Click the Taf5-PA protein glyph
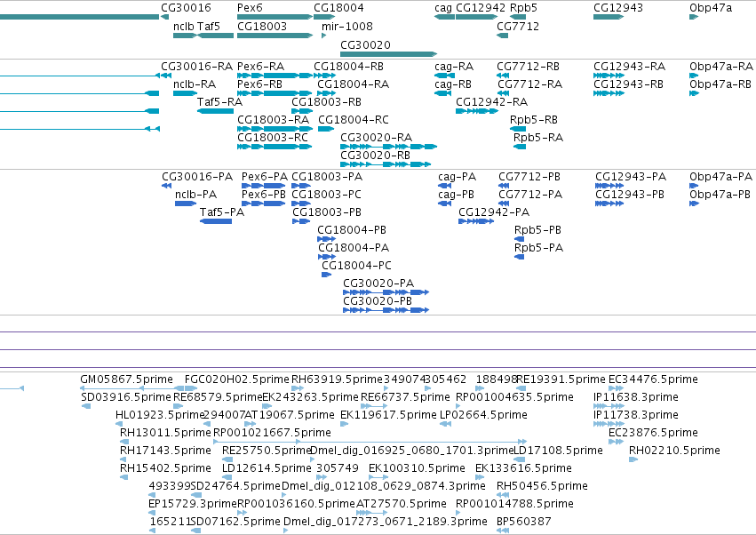The image size is (756, 535). coord(216,221)
